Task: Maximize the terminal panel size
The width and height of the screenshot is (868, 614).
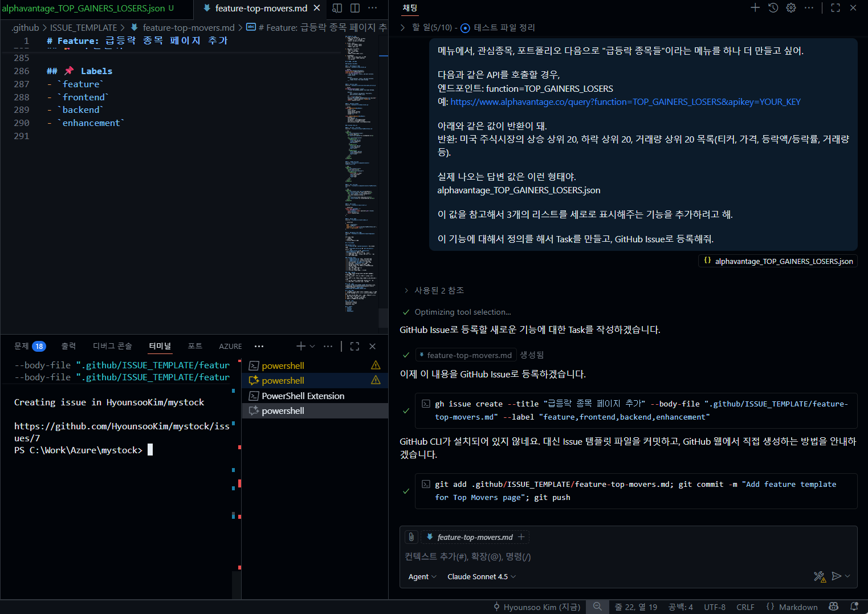Action: [354, 346]
